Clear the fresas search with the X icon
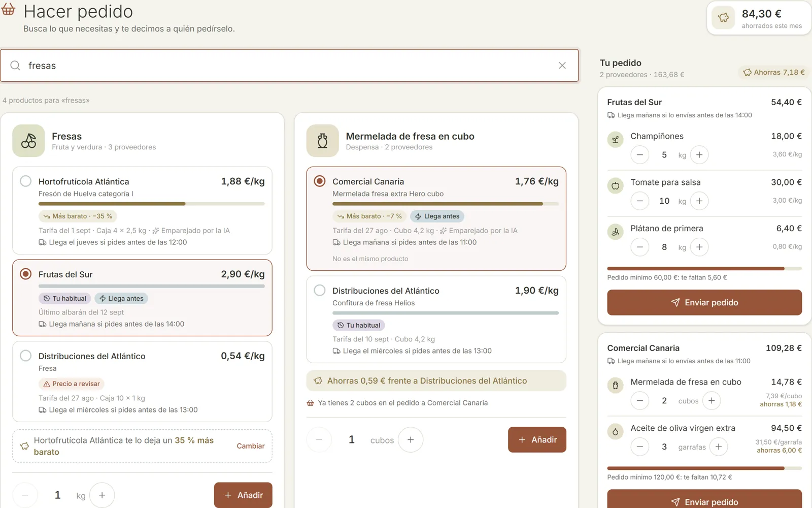812x508 pixels. click(x=562, y=66)
